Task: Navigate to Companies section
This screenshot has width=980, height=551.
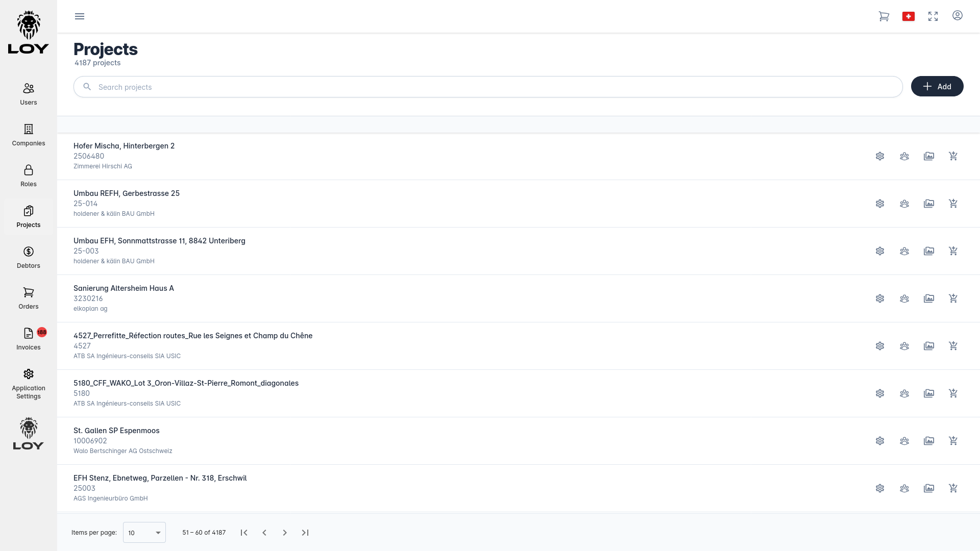Action: 29,135
